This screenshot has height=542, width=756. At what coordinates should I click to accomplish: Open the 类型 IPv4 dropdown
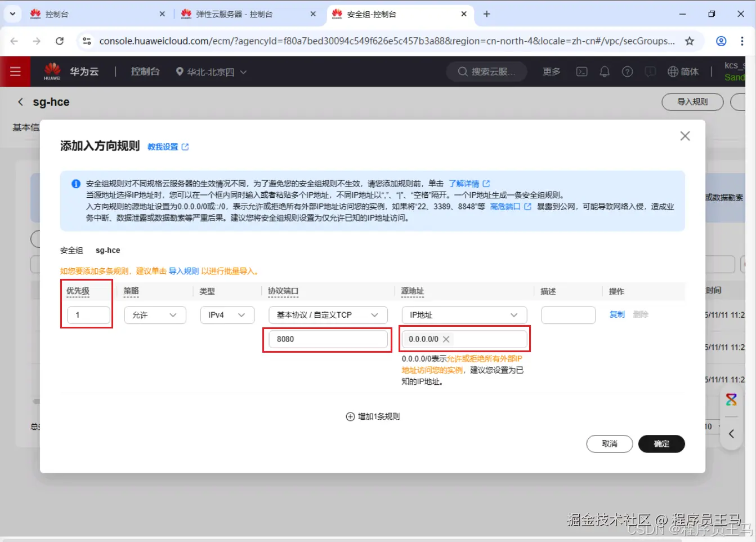coord(227,315)
